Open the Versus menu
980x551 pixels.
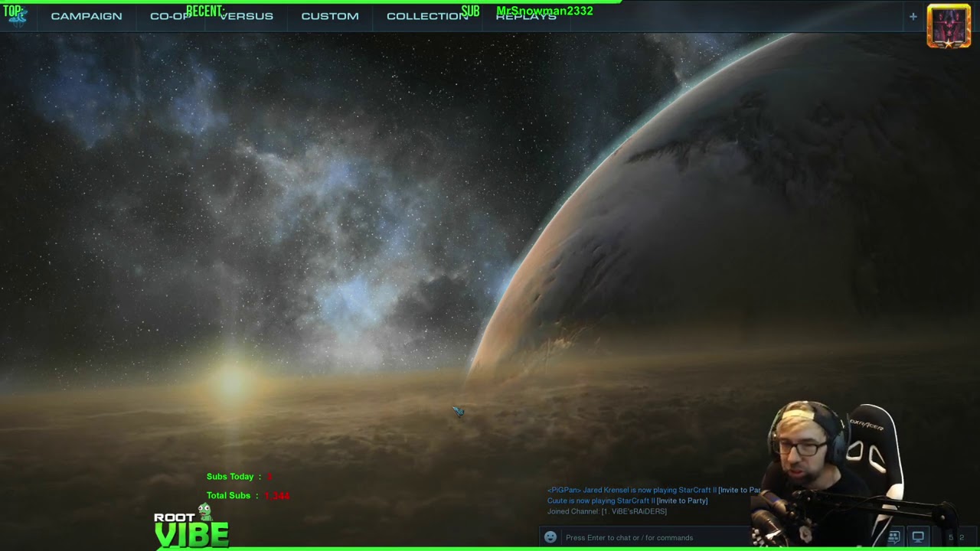coord(247,16)
